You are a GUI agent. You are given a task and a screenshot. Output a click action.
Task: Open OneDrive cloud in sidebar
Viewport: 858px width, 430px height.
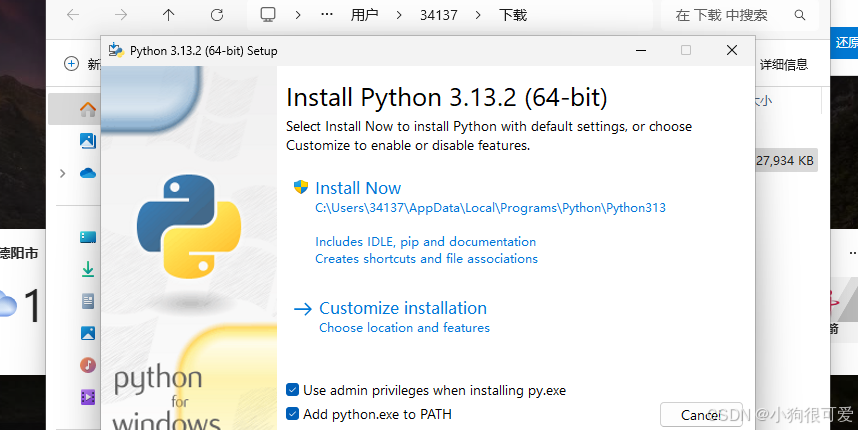coord(88,173)
